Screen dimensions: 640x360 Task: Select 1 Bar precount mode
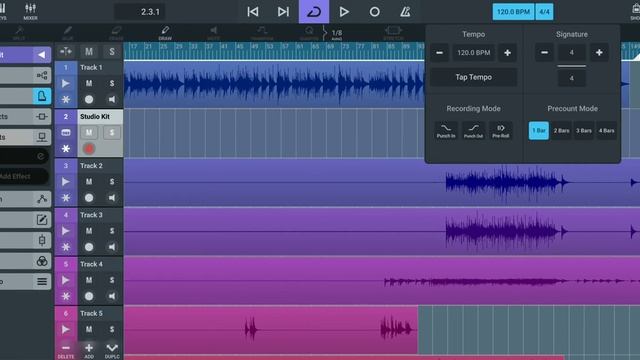(539, 131)
